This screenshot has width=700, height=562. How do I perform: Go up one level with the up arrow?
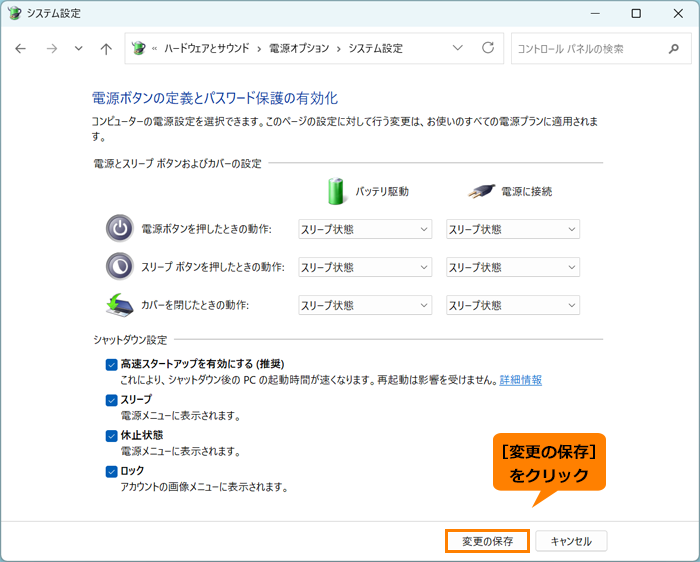[x=106, y=48]
